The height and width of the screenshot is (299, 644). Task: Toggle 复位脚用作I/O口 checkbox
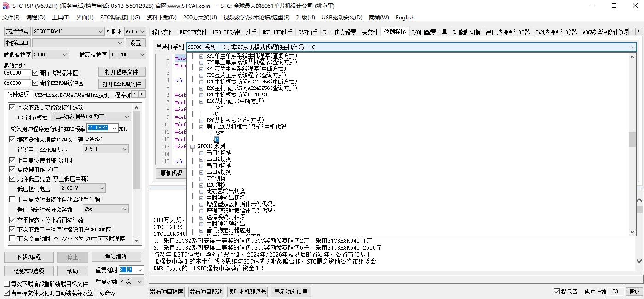(x=12, y=170)
